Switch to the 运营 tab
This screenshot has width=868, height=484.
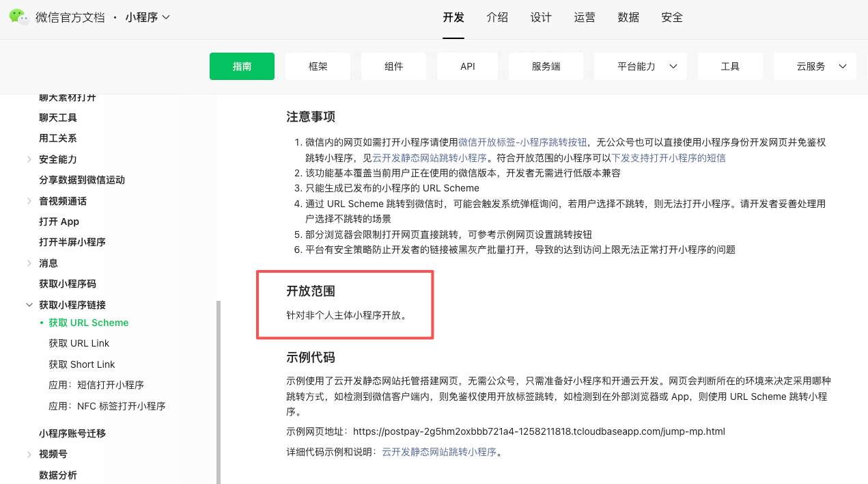click(x=585, y=18)
